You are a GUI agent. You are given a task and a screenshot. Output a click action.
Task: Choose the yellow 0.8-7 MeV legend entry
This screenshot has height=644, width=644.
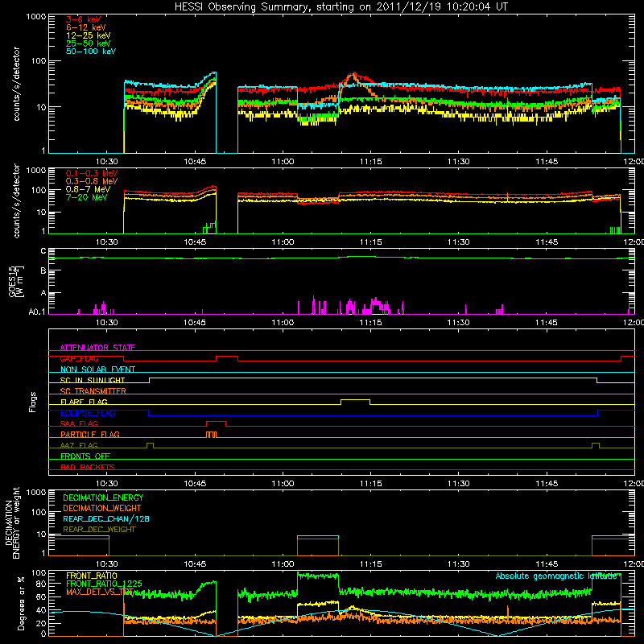pos(88,189)
